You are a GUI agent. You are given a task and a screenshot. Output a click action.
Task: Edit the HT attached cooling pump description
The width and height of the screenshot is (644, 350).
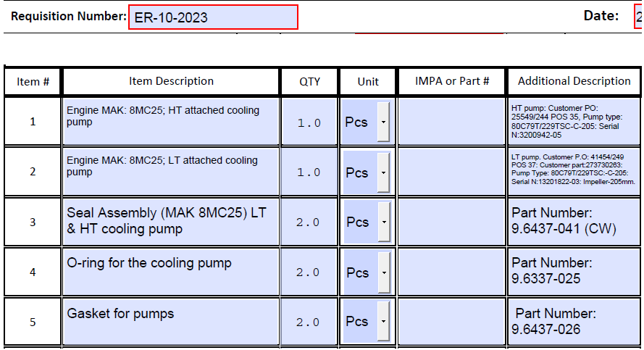(171, 122)
